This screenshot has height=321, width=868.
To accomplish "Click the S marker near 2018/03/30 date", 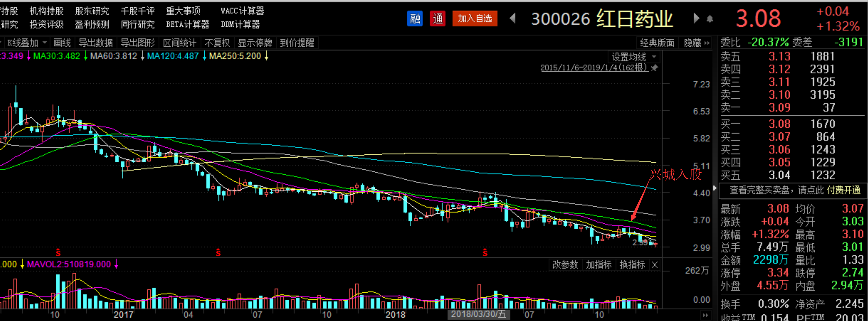I will coord(485,252).
